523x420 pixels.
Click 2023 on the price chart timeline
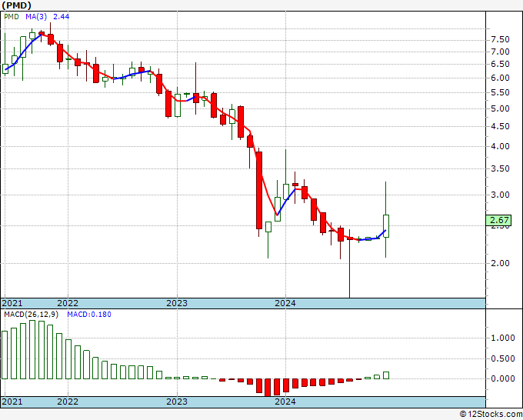click(x=177, y=303)
